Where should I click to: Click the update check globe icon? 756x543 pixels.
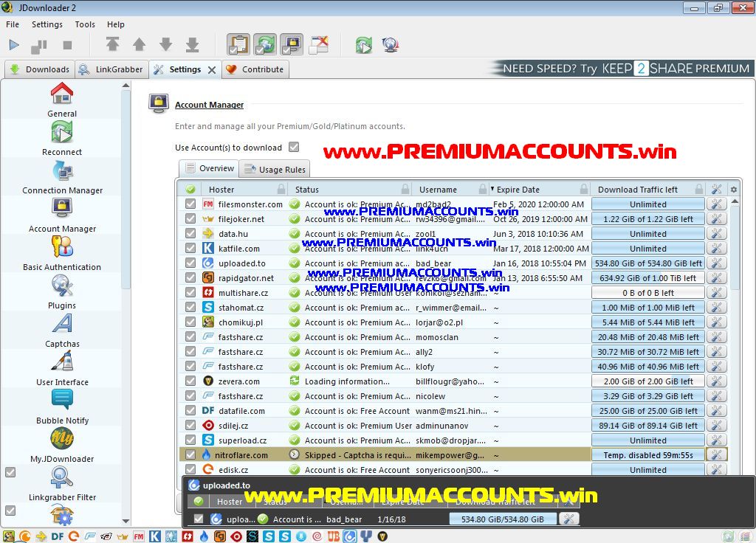point(390,45)
